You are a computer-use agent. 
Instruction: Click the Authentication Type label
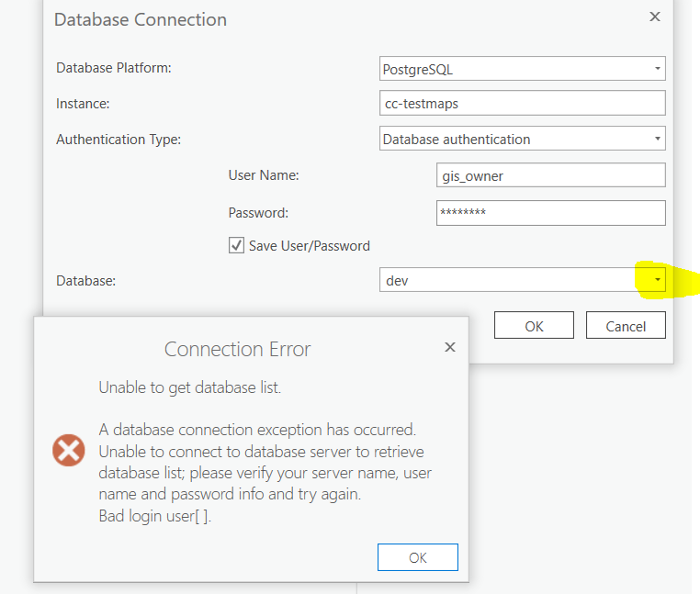pos(119,140)
